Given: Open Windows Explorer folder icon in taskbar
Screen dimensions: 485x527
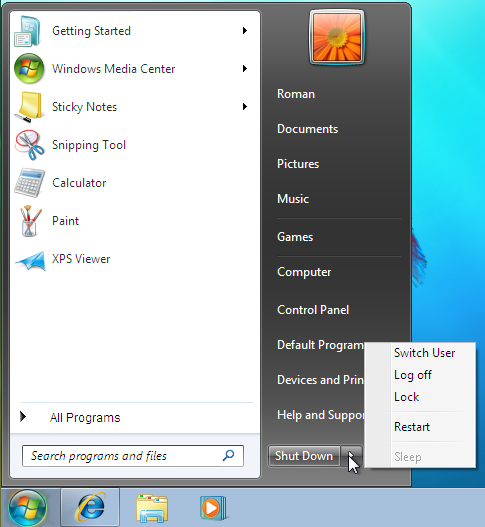Looking at the screenshot, I should (x=152, y=508).
